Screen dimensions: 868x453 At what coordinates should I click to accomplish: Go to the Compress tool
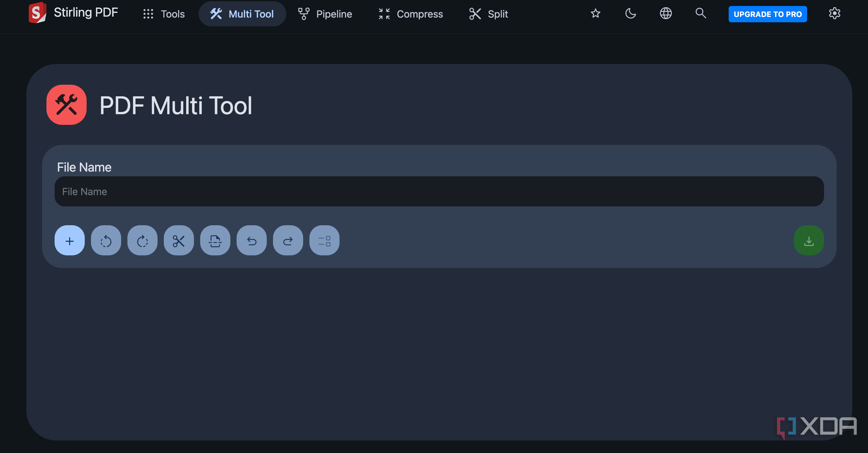pyautogui.click(x=410, y=14)
